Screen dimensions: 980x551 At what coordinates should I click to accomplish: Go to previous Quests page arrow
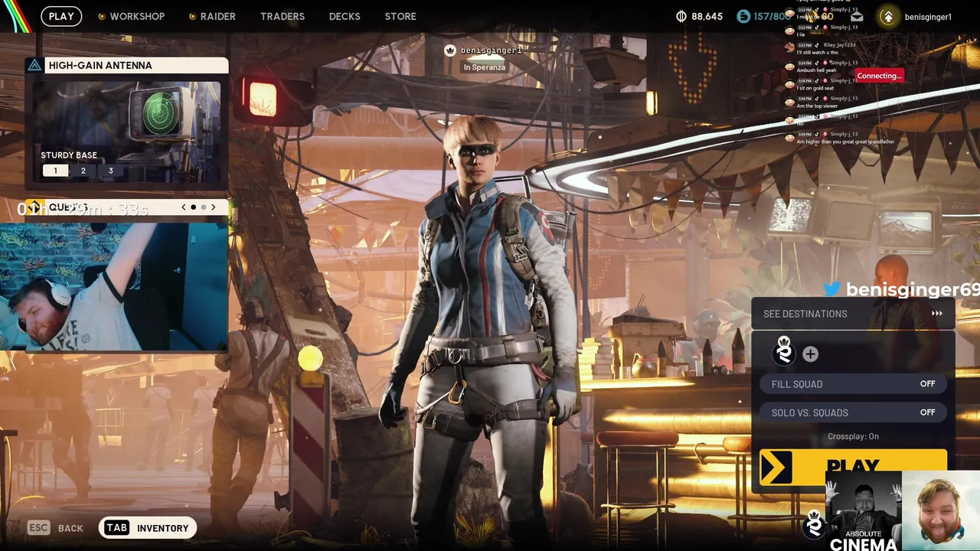coord(184,207)
